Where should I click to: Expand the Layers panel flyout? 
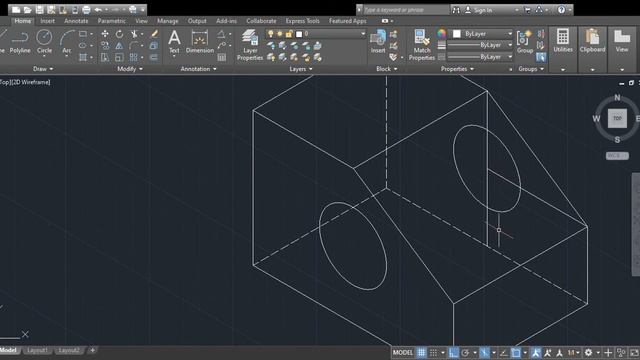301,69
